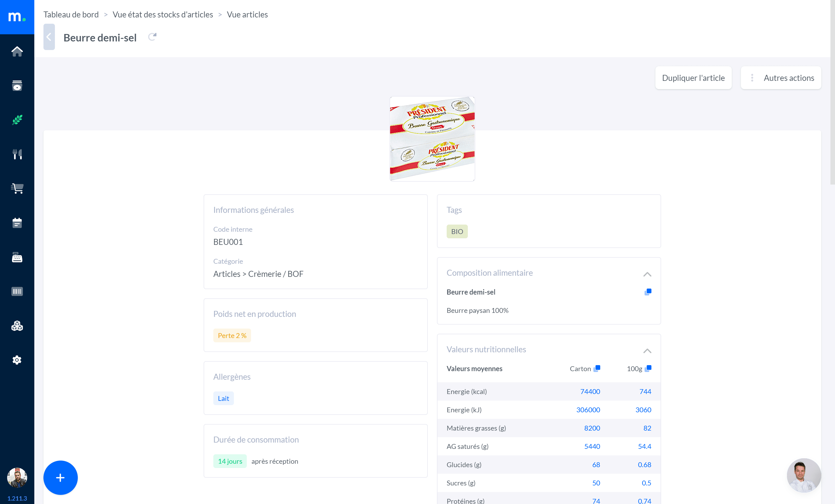The image size is (835, 504).
Task: Open the shopping cart orders icon
Action: click(17, 188)
